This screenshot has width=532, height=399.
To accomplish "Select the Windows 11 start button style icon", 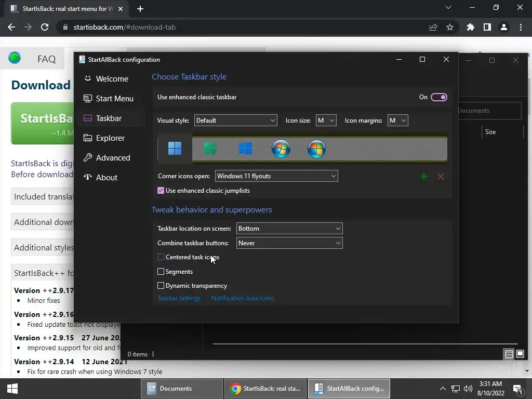I will pyautogui.click(x=175, y=148).
